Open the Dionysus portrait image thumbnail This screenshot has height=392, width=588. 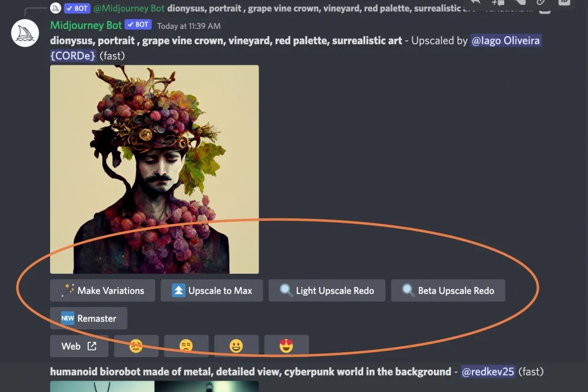pyautogui.click(x=154, y=169)
